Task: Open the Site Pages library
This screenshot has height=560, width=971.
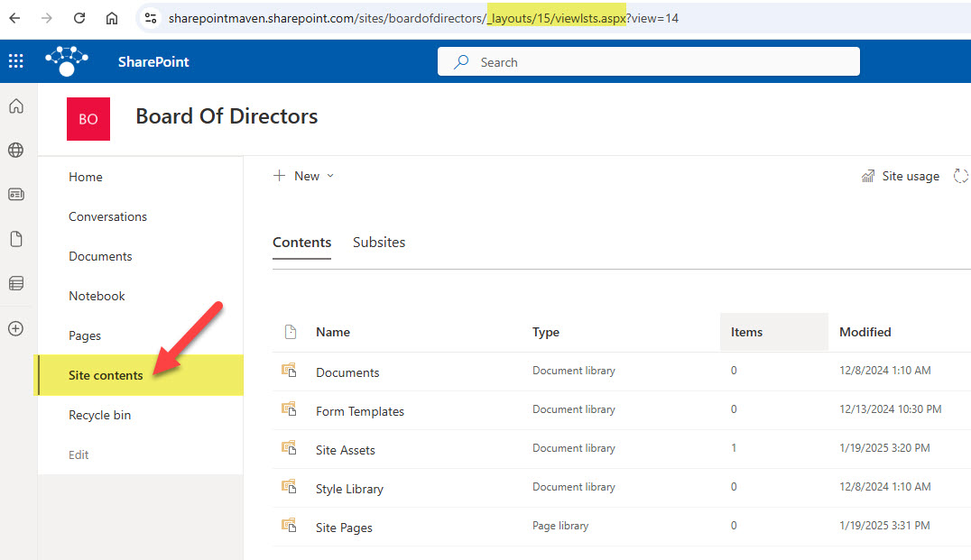Action: point(345,528)
